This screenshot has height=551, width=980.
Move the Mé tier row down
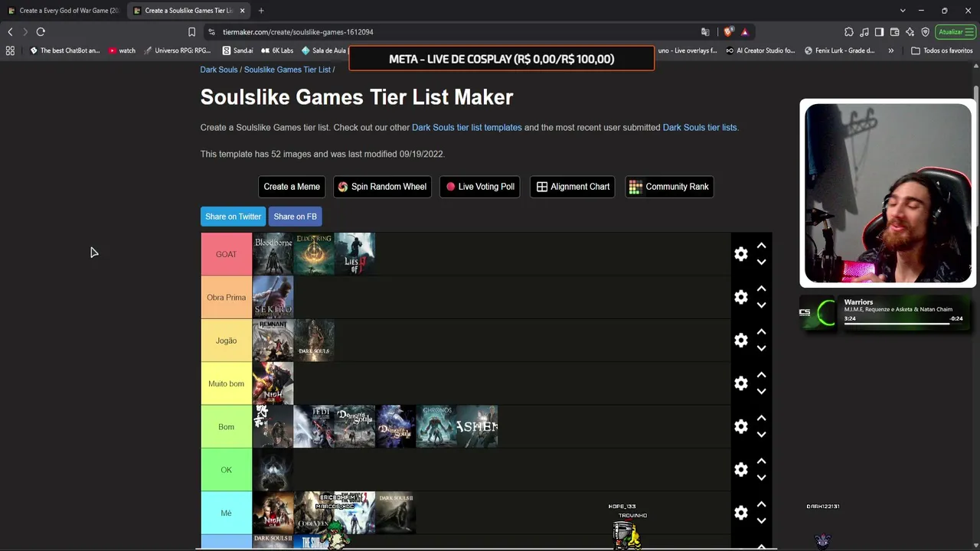point(761,520)
